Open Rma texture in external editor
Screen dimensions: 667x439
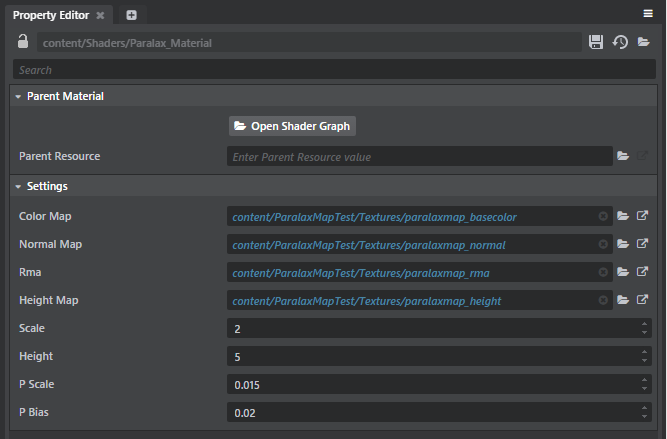click(x=643, y=272)
